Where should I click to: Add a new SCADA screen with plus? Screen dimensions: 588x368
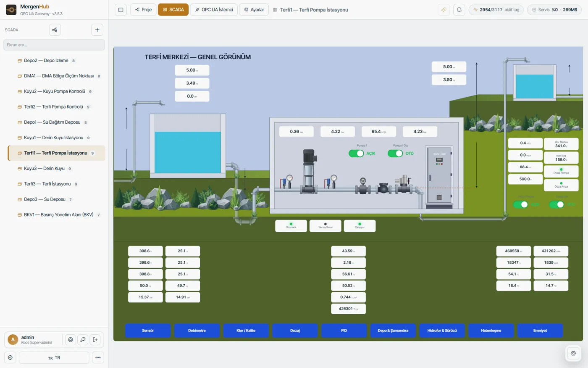(x=97, y=30)
